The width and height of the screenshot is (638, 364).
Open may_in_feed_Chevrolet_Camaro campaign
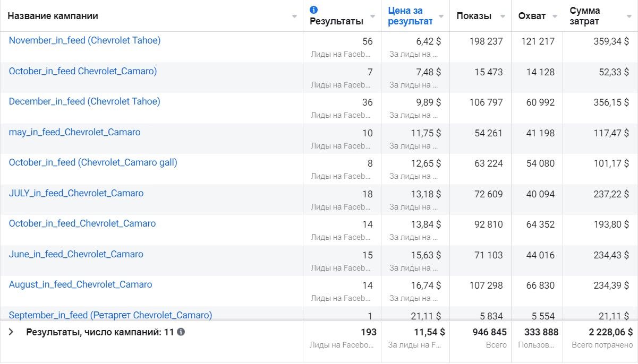click(74, 132)
